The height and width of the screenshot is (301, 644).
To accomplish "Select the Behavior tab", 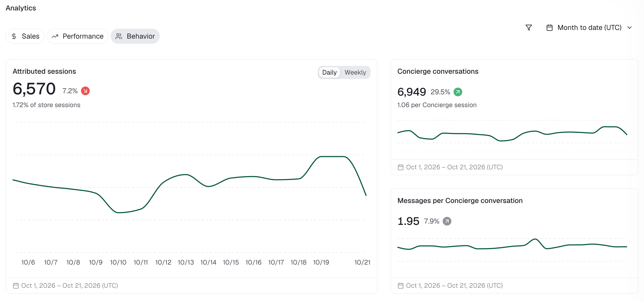I will [x=135, y=36].
